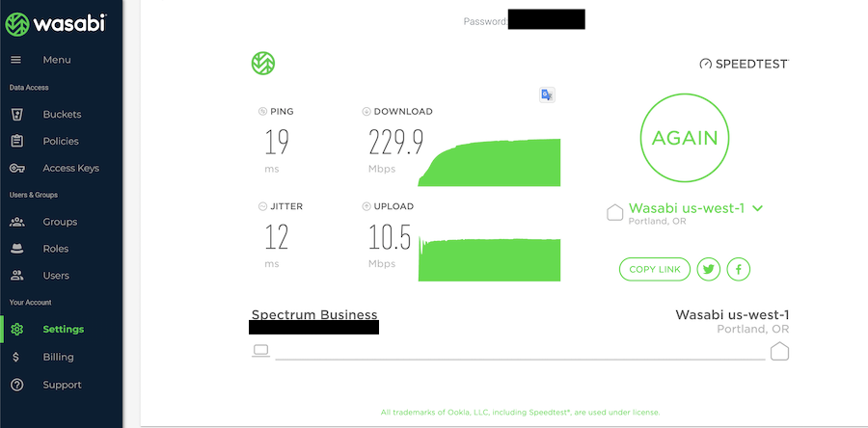Go to the Billing page
868x428 pixels.
(x=58, y=358)
